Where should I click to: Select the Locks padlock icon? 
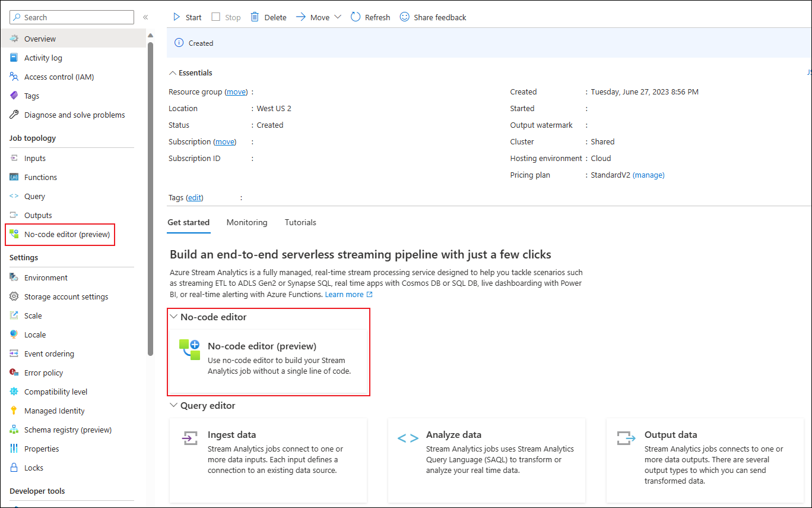[14, 468]
